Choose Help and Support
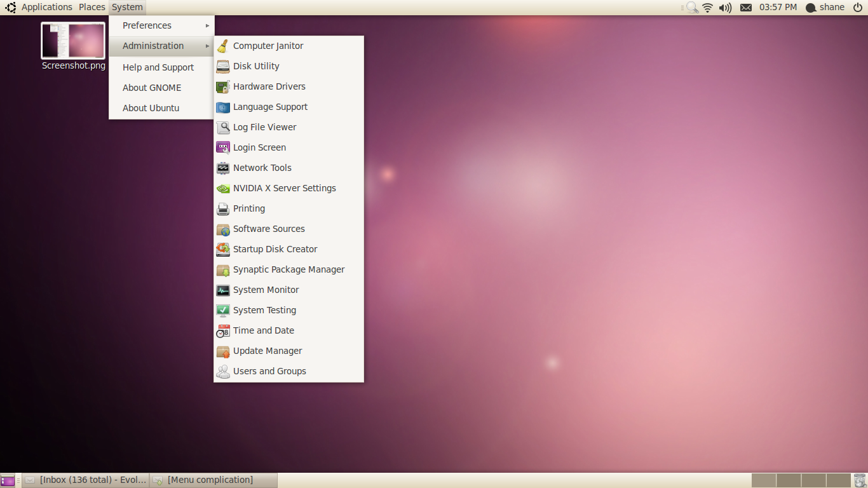 (x=158, y=67)
